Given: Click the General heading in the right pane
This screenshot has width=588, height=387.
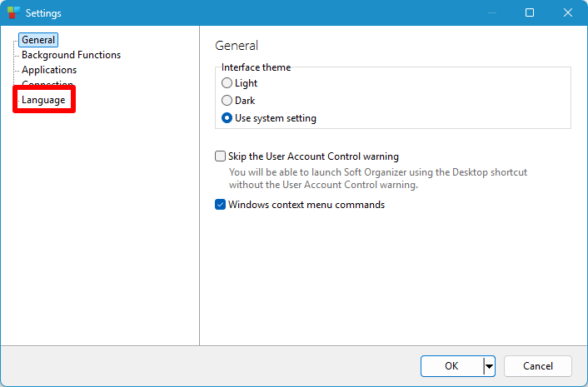Looking at the screenshot, I should 237,46.
